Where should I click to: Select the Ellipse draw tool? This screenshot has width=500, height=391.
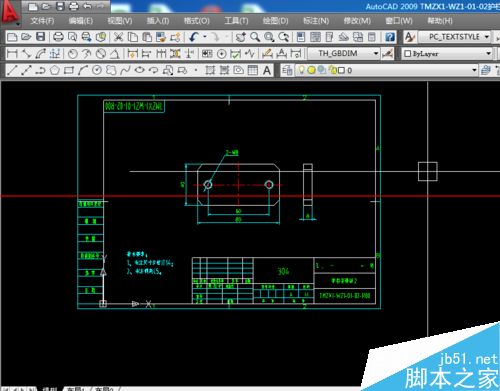[x=140, y=70]
